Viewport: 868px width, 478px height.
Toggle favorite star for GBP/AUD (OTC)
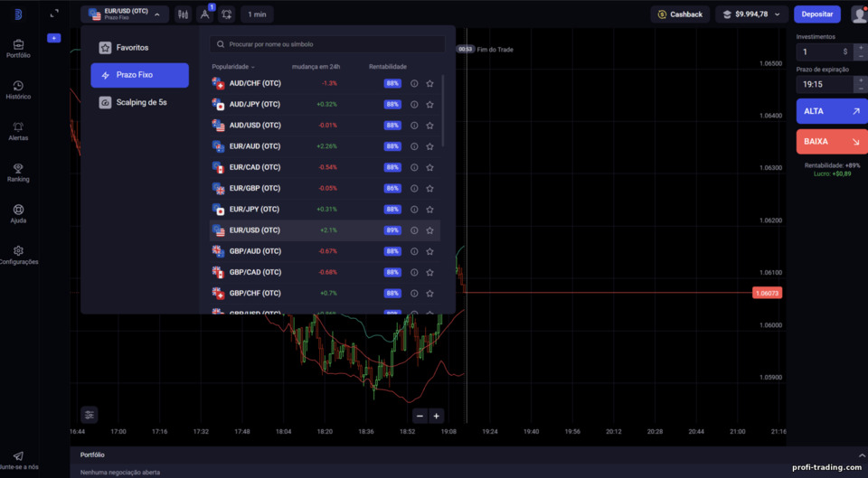tap(429, 251)
